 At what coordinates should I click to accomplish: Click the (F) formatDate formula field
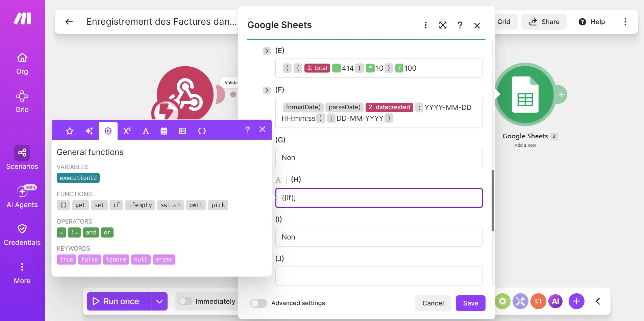379,113
